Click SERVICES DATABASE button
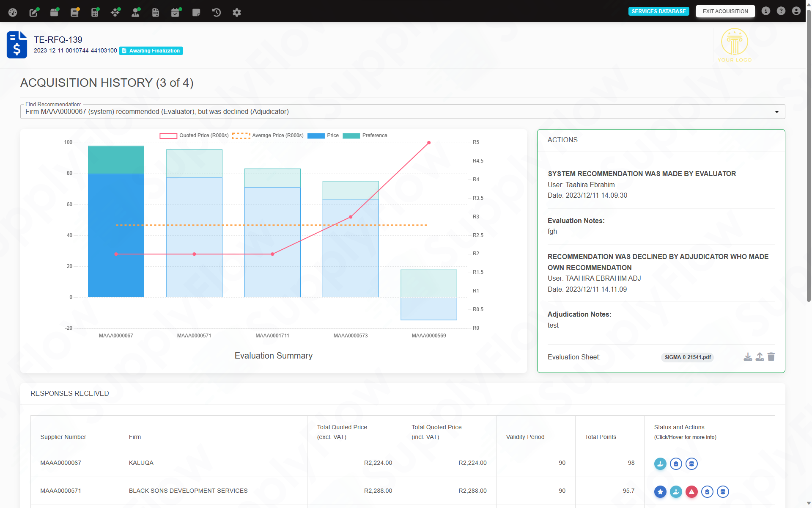This screenshot has height=508, width=812. point(658,11)
